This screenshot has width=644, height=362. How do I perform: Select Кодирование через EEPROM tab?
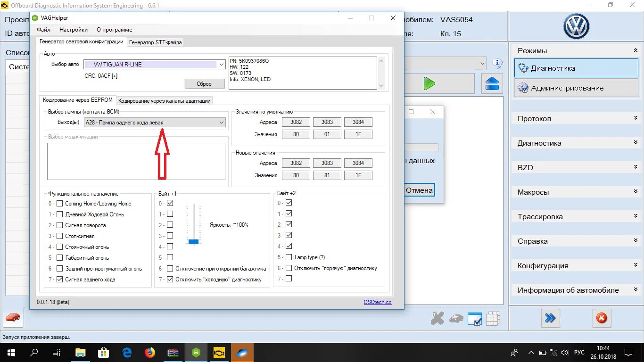click(x=78, y=100)
